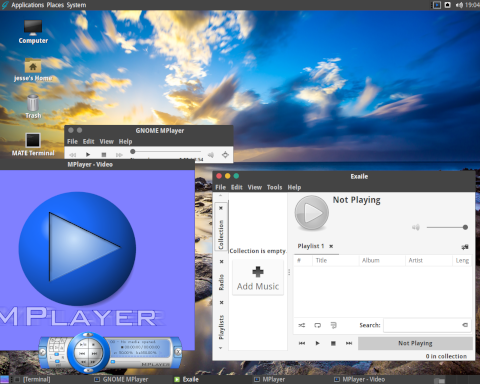Sort playlist by the # column header
The height and width of the screenshot is (384, 480).
(303, 260)
